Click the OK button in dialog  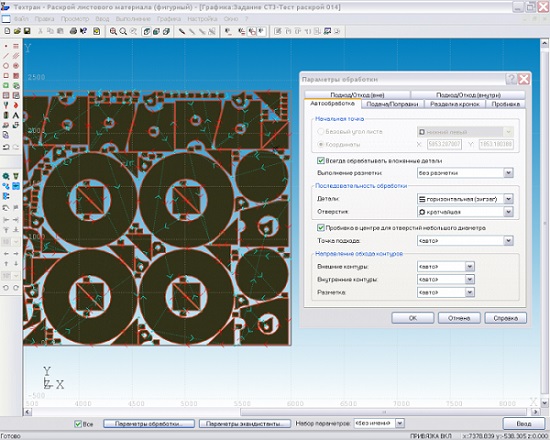pos(412,318)
